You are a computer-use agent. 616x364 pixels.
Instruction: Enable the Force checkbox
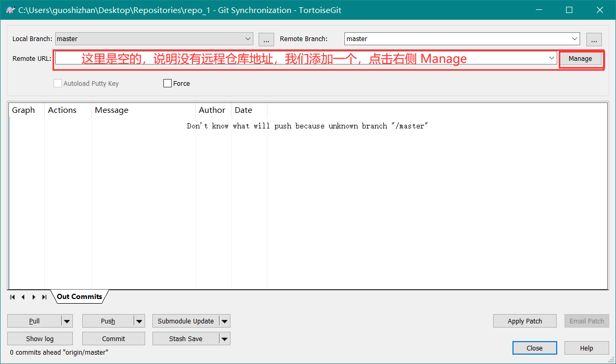pyautogui.click(x=168, y=83)
